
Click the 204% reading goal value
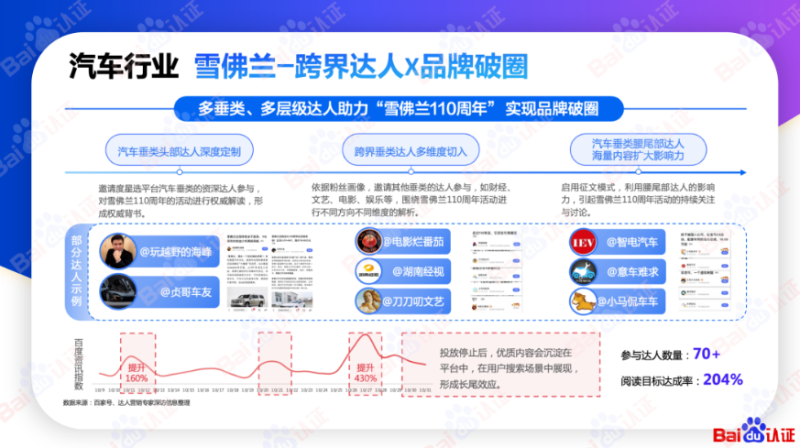point(723,380)
